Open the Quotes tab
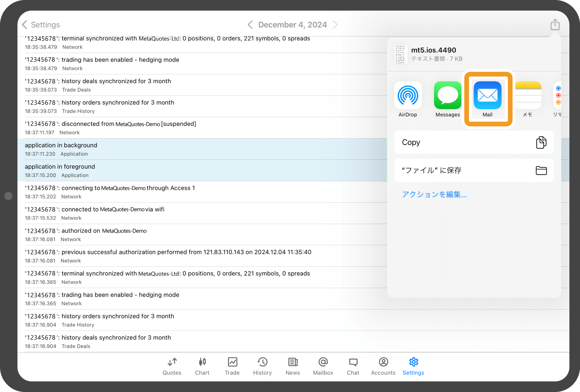Viewport: 580px width, 392px height. (172, 366)
